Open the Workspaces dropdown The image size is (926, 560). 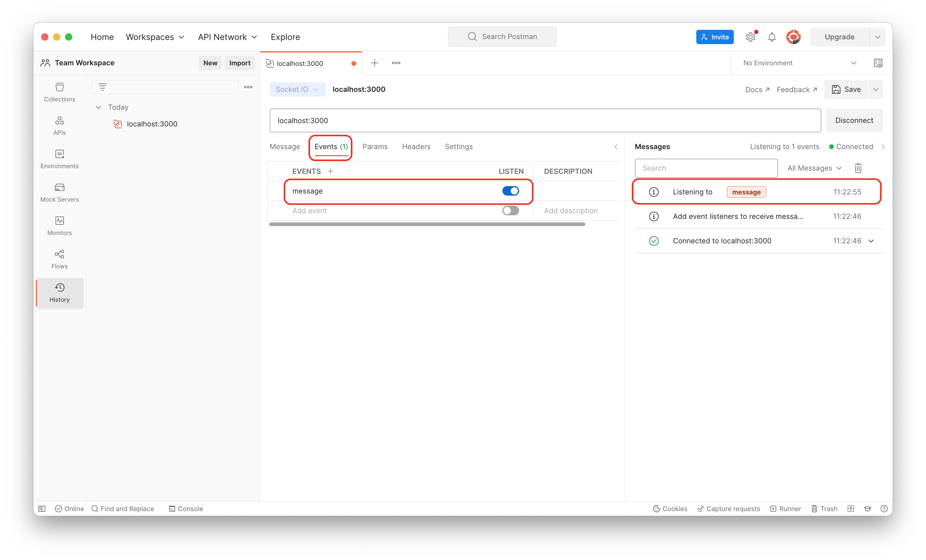click(x=155, y=37)
